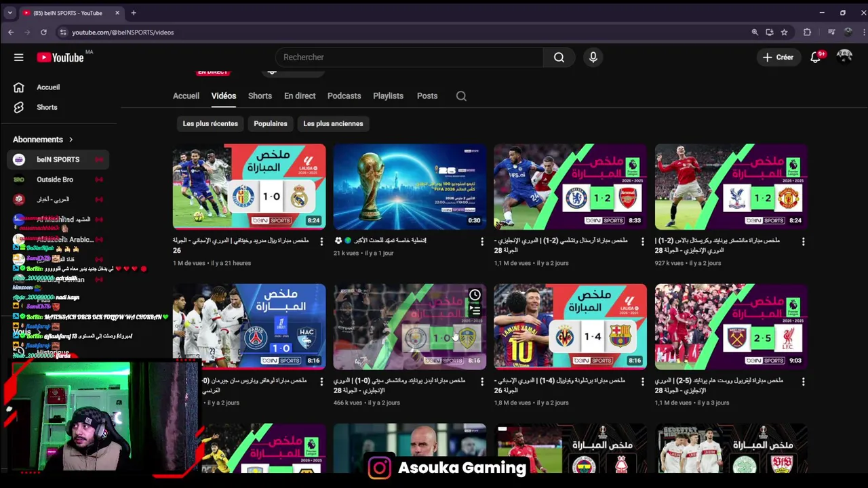Screen dimensions: 868x488
Task: Bookmark this page with the star icon
Action: [x=784, y=32]
